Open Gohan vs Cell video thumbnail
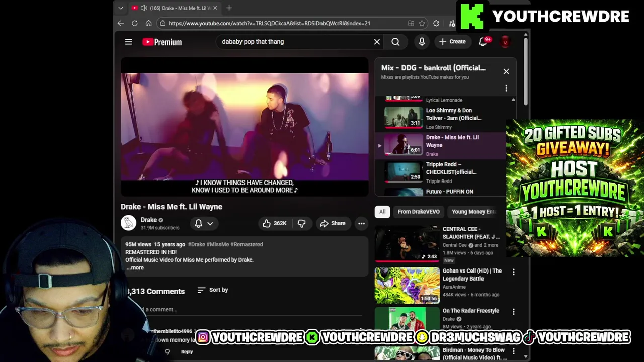 (407, 286)
